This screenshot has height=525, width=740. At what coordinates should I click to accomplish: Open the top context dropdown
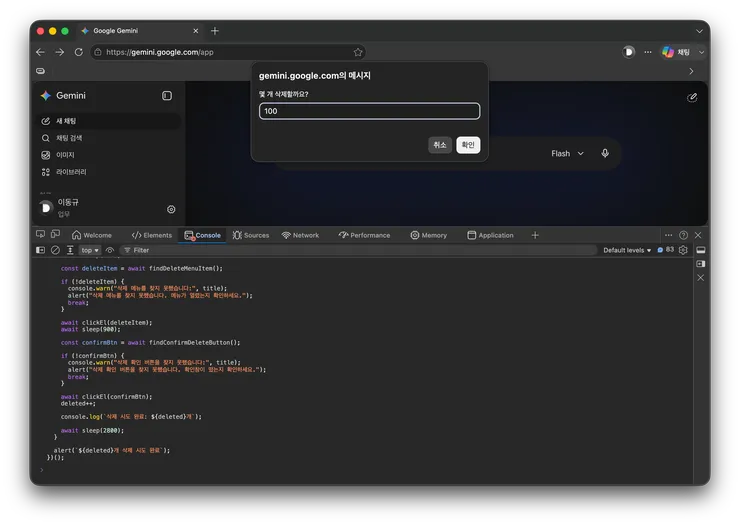click(x=90, y=250)
